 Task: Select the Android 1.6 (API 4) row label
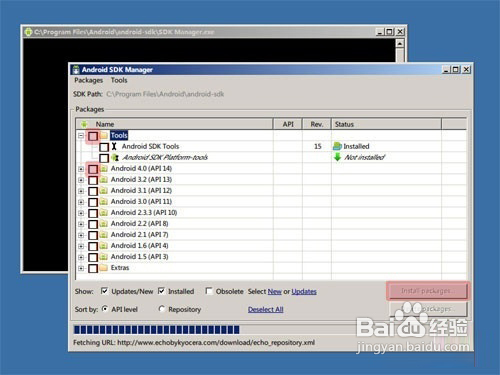pyautogui.click(x=139, y=246)
